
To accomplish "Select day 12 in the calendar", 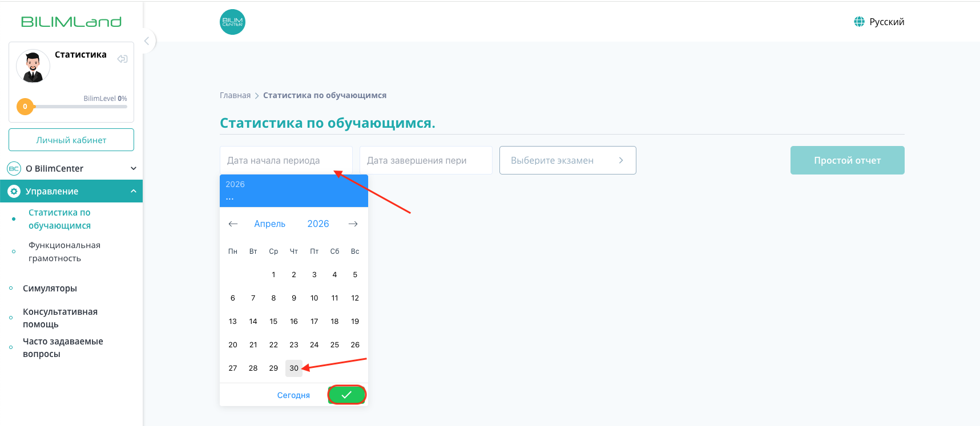I will tap(355, 298).
